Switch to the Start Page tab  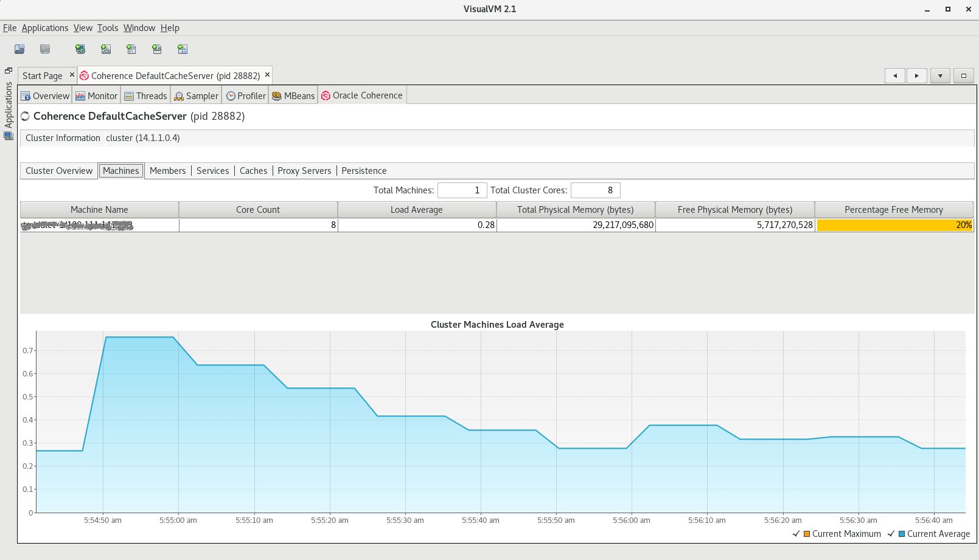tap(42, 76)
